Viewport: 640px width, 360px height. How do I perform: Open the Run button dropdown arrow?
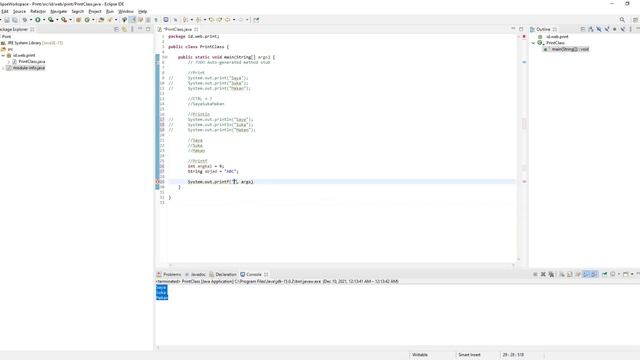click(44, 20)
